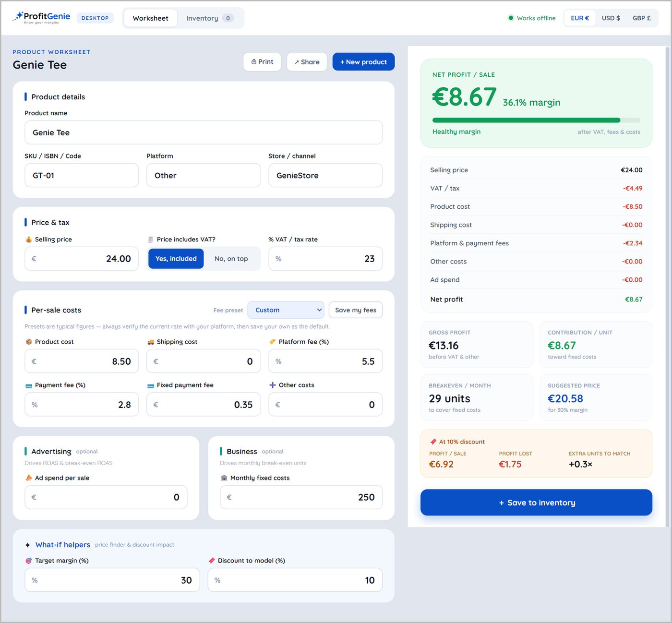This screenshot has width=672, height=623.
Task: Switch currency to USD $
Action: click(611, 18)
